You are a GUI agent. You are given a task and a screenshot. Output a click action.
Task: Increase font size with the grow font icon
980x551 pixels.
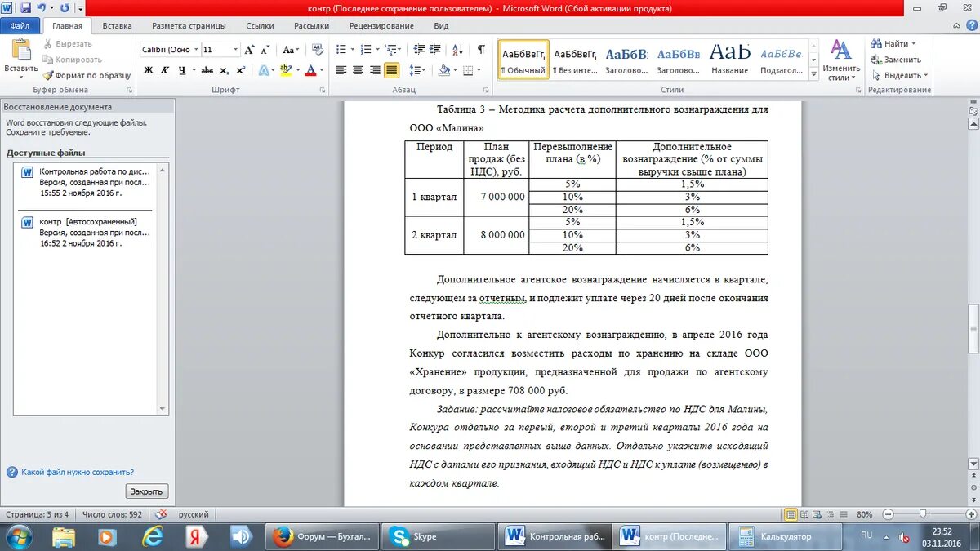(250, 50)
